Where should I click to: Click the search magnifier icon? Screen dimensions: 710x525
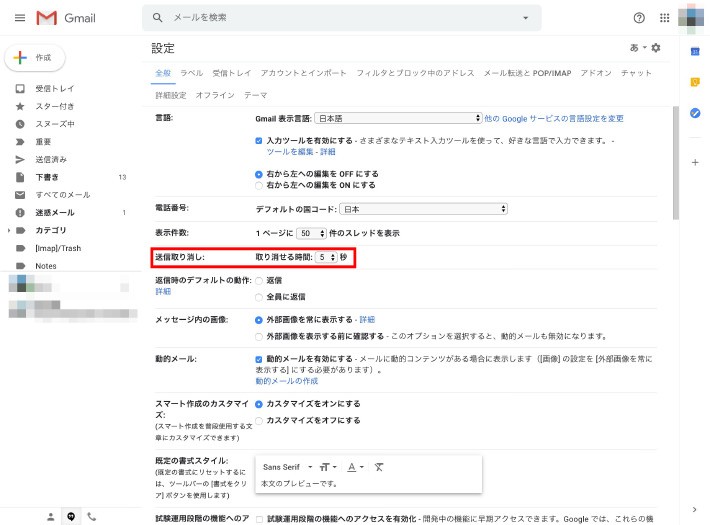tap(157, 18)
